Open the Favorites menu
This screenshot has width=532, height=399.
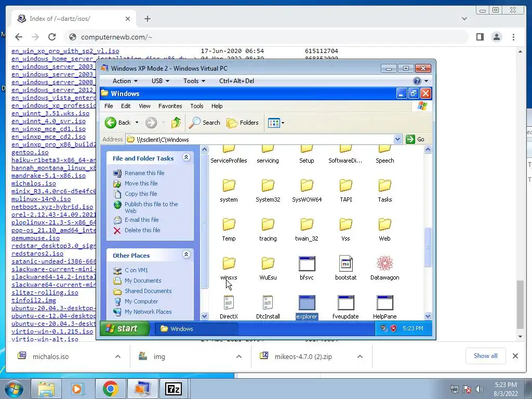(170, 106)
